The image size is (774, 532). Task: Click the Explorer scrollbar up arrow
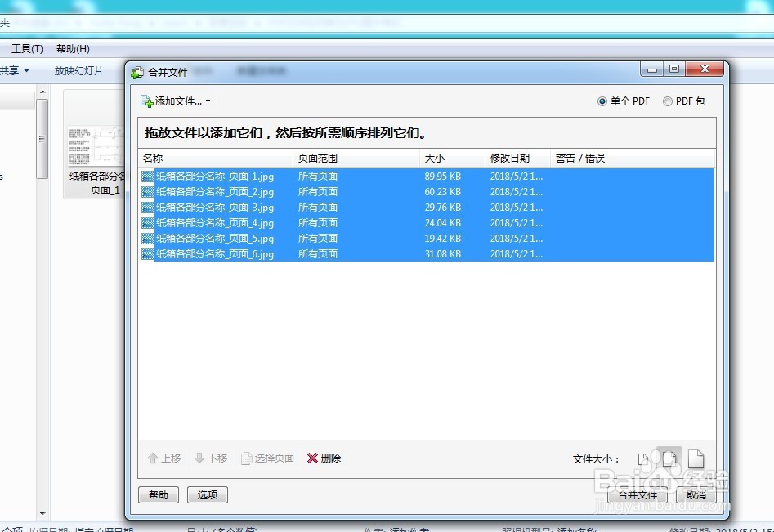point(43,92)
